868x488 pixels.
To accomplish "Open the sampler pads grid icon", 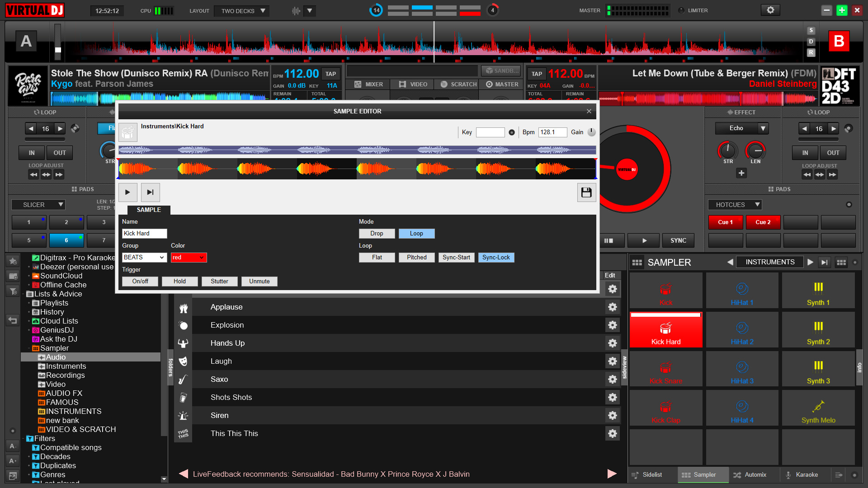I will click(x=637, y=263).
